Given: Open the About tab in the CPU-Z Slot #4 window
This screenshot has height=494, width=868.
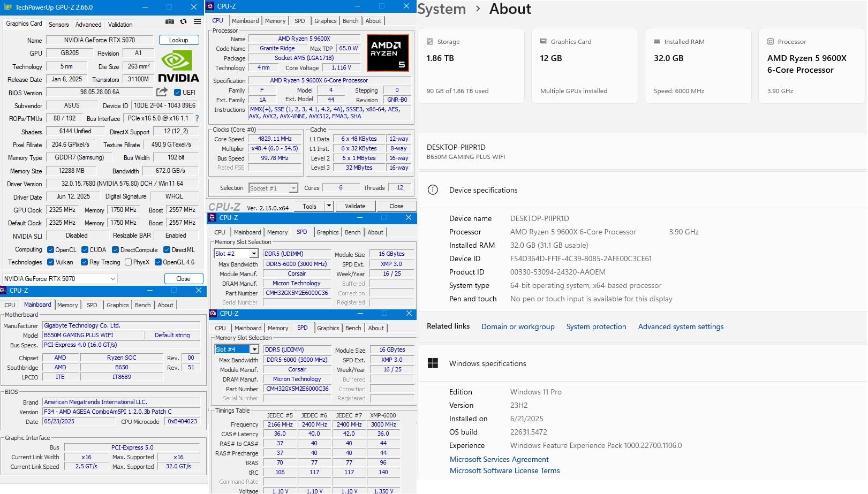Looking at the screenshot, I should pyautogui.click(x=376, y=328).
